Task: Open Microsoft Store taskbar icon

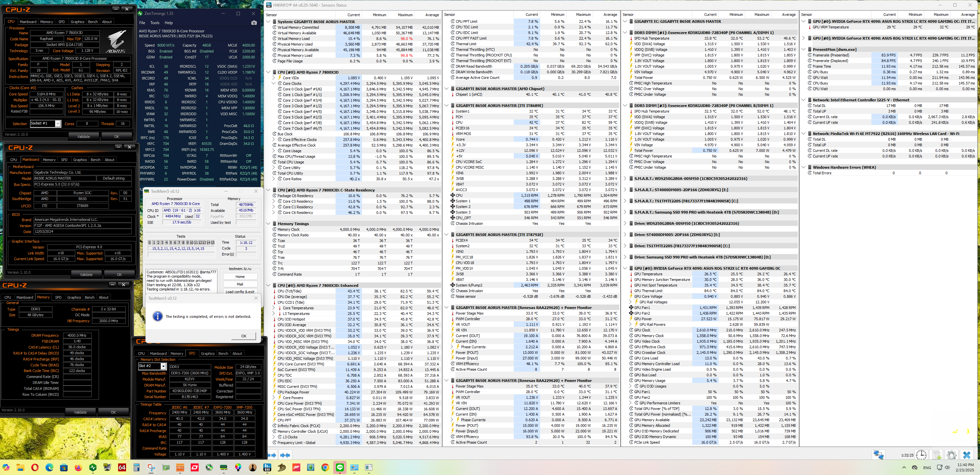Action: click(x=64, y=467)
